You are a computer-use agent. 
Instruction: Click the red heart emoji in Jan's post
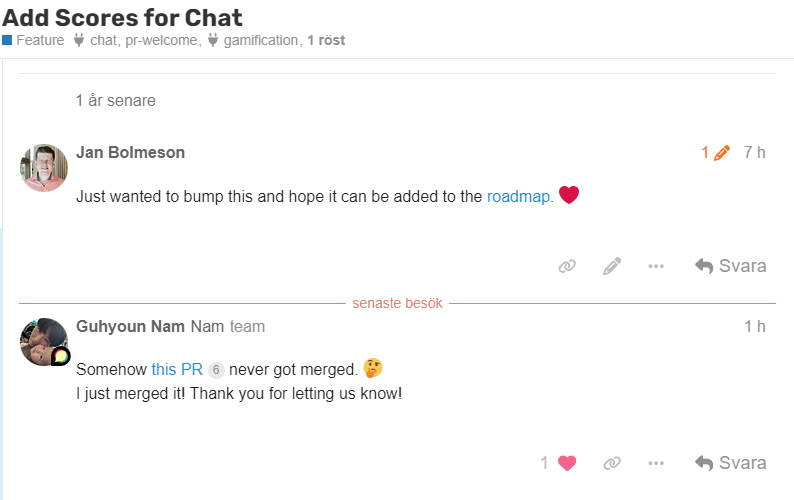pyautogui.click(x=569, y=196)
